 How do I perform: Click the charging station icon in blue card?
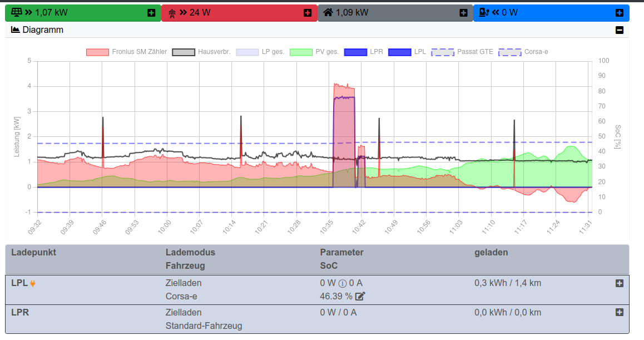tap(484, 12)
